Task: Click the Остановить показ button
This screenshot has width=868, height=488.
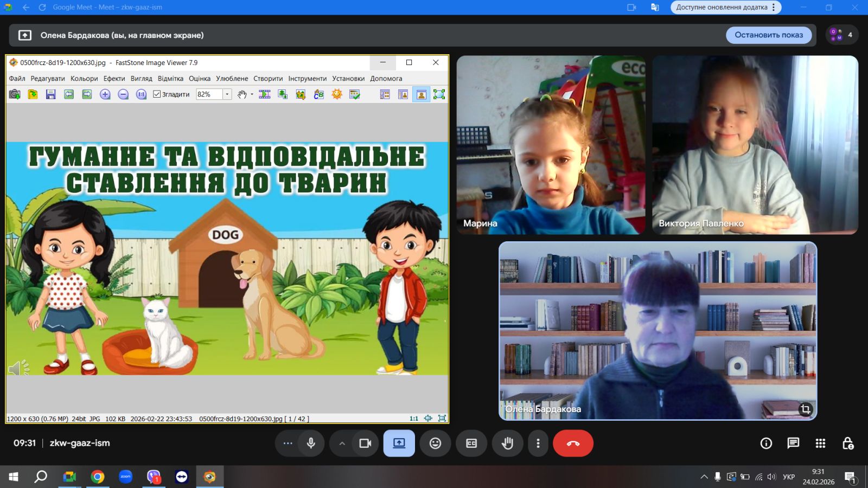Action: pos(768,35)
